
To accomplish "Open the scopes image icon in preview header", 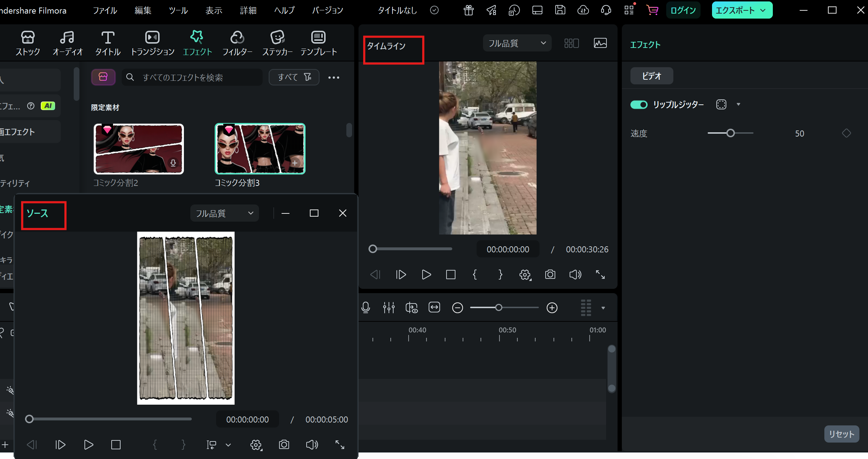I will point(600,43).
